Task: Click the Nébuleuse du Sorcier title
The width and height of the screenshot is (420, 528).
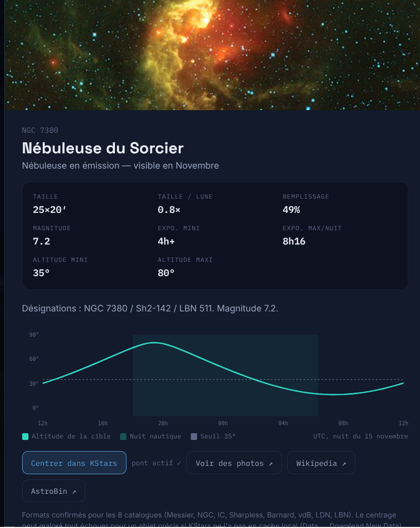Action: 102,148
